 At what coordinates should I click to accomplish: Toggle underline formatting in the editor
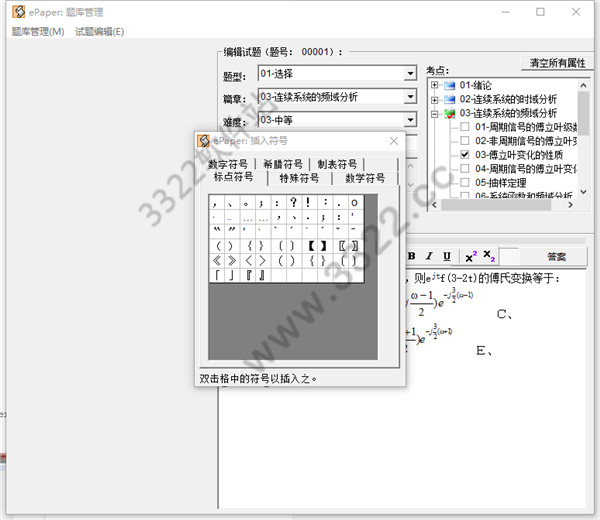(x=447, y=256)
